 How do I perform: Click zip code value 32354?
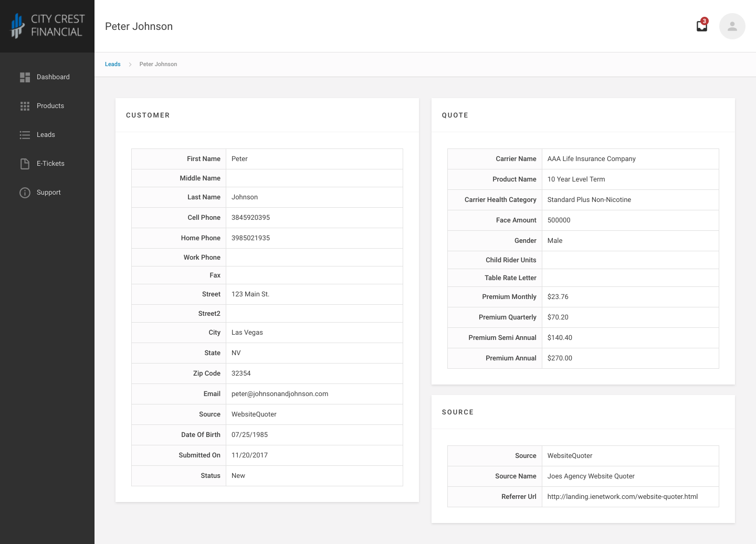(241, 374)
